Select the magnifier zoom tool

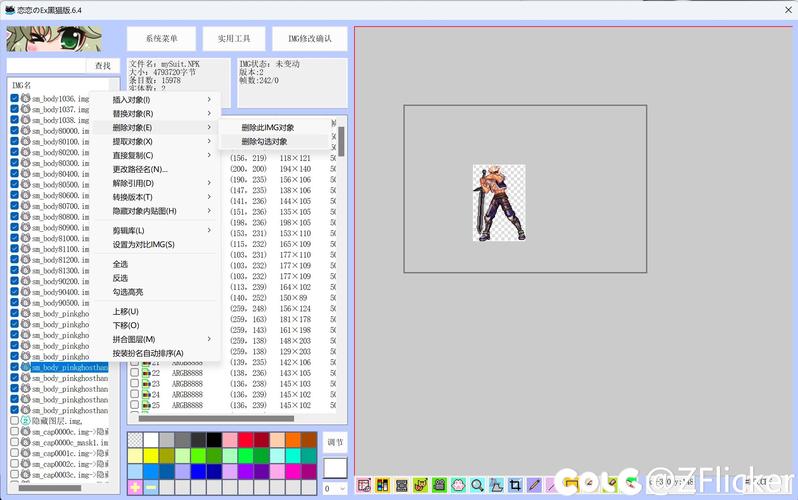point(477,485)
